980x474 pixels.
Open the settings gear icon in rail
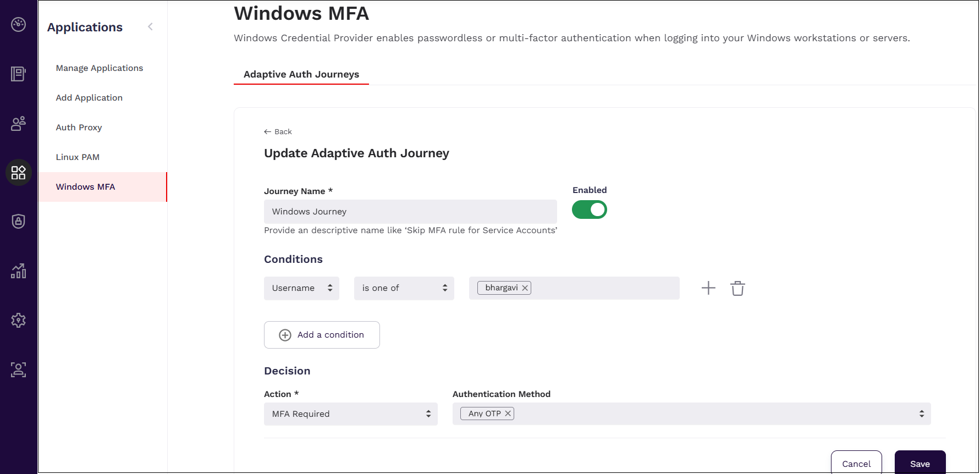click(x=19, y=321)
